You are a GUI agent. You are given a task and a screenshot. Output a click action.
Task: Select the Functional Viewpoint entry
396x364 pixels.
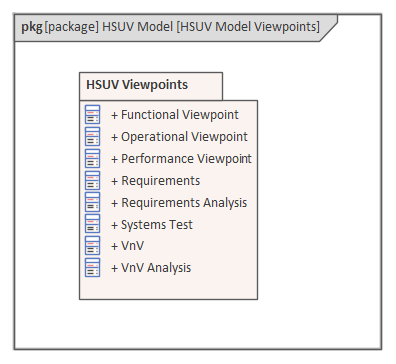point(175,115)
